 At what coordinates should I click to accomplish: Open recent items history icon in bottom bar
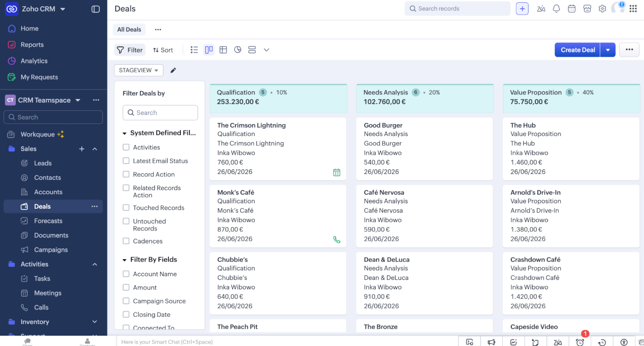click(602, 342)
